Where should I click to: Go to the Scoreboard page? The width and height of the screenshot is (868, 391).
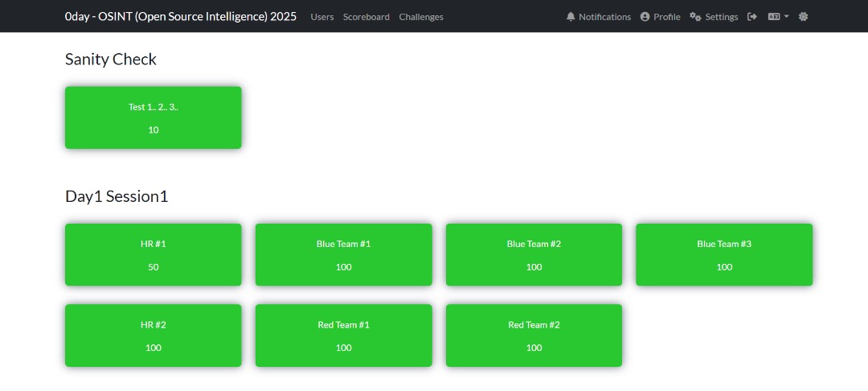[366, 17]
